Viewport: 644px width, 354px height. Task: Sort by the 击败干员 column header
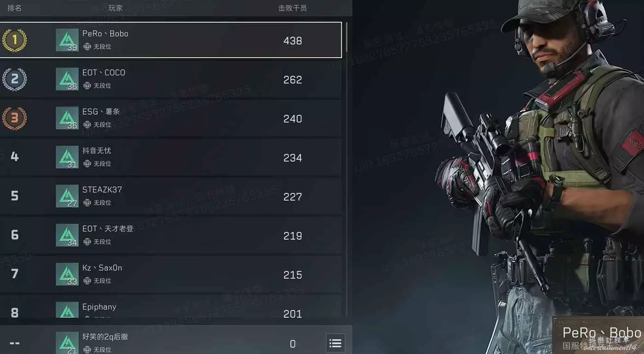[x=293, y=8]
